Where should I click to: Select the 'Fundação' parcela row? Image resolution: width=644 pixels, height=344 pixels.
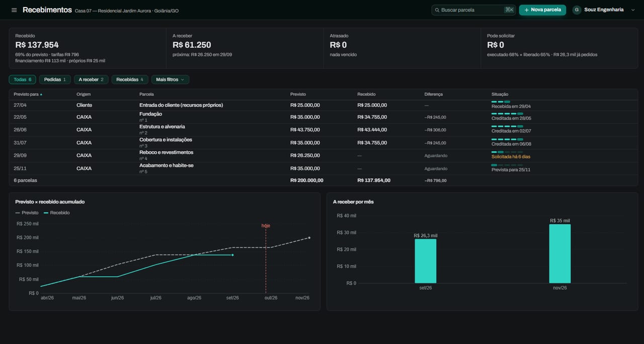coord(324,117)
